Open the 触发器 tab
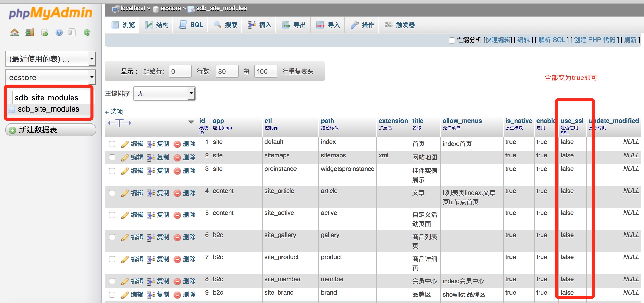 pyautogui.click(x=399, y=25)
